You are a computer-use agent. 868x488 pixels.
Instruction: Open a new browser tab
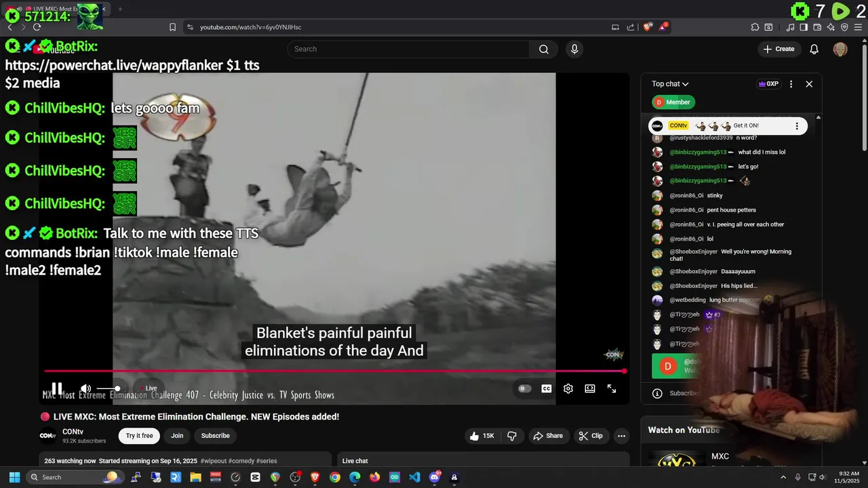(120, 9)
